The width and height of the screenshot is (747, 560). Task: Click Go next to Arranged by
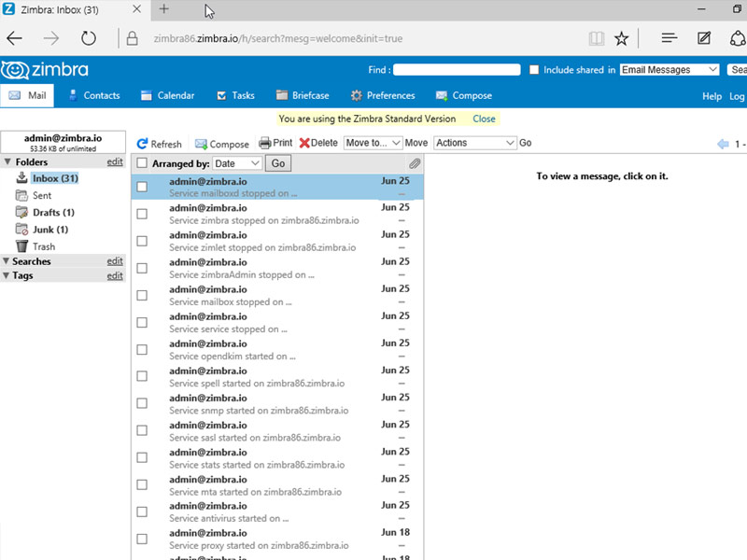tap(278, 164)
